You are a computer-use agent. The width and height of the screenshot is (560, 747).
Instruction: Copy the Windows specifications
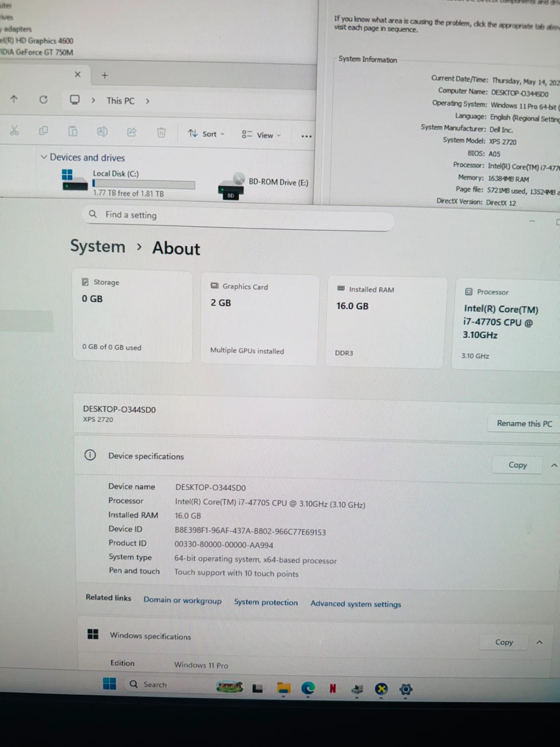pos(503,642)
